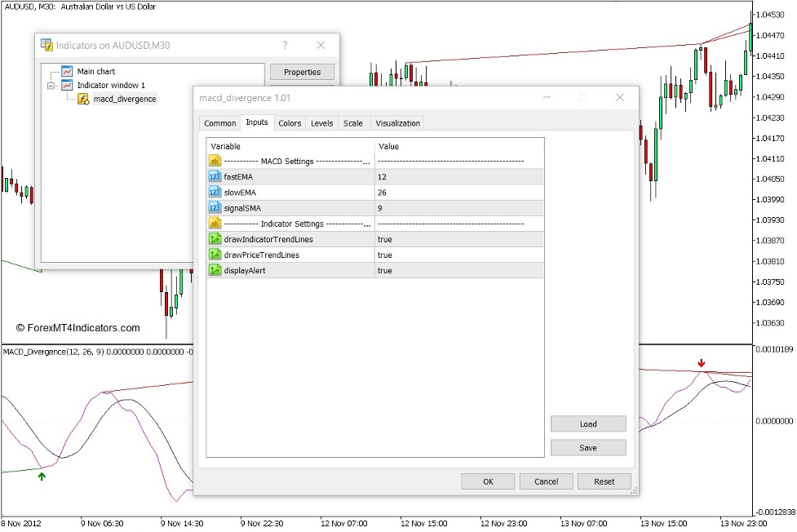Viewport: 797px width, 532px height.
Task: Open Properties in the Indicators dialog
Action: tap(302, 72)
